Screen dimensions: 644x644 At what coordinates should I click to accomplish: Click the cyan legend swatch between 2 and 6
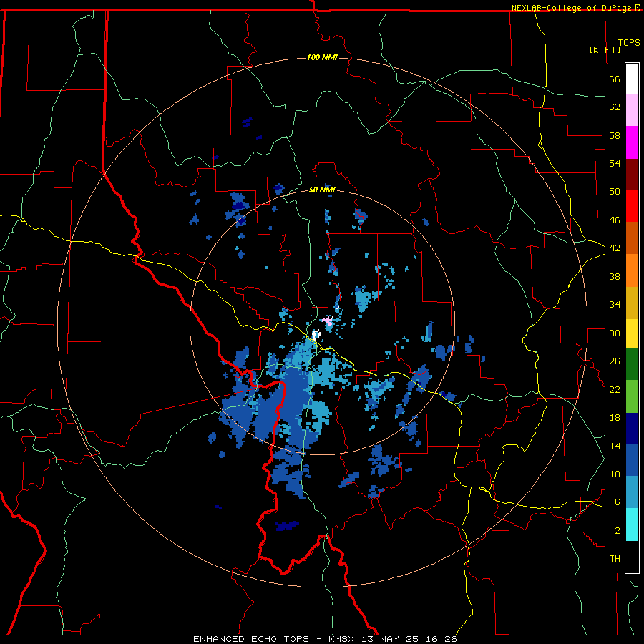[632, 525]
